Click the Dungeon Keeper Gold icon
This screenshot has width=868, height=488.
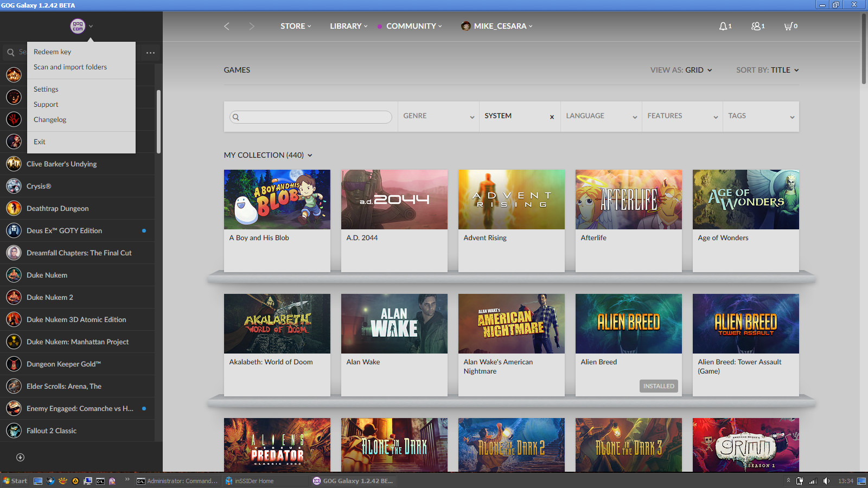pyautogui.click(x=14, y=364)
